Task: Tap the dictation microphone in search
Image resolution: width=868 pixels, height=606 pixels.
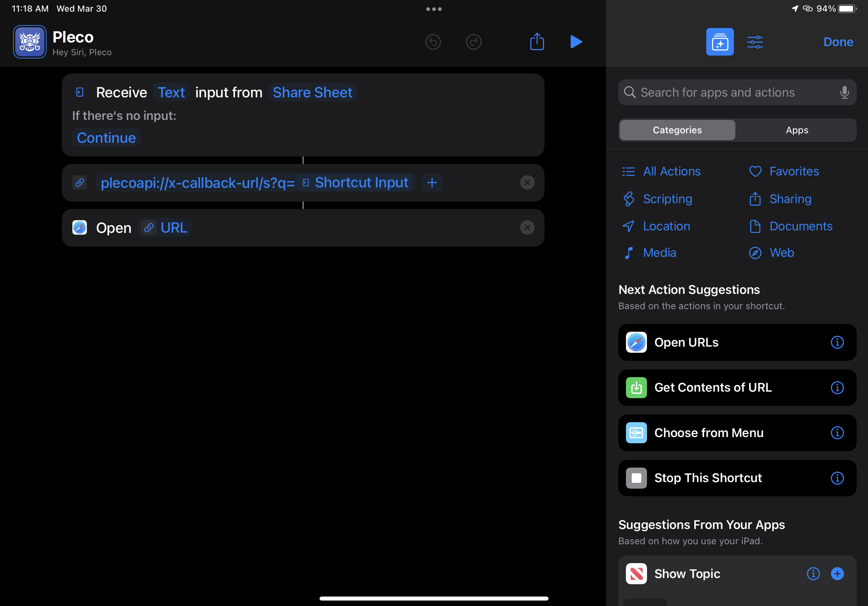Action: click(x=844, y=92)
